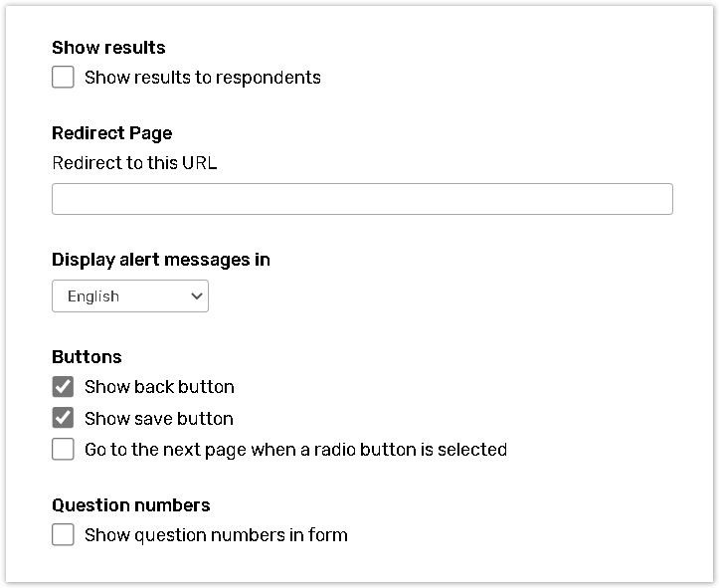Click the 'Show question numbers in form' label
The image size is (719, 588).
pyautogui.click(x=216, y=535)
